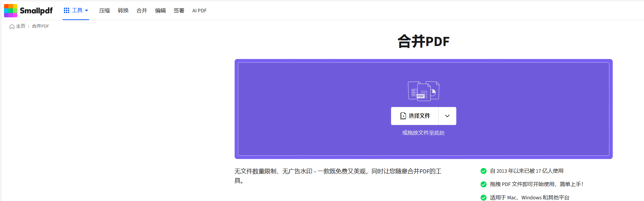
Task: Click the file-plus icon in 选择文件
Action: point(403,116)
